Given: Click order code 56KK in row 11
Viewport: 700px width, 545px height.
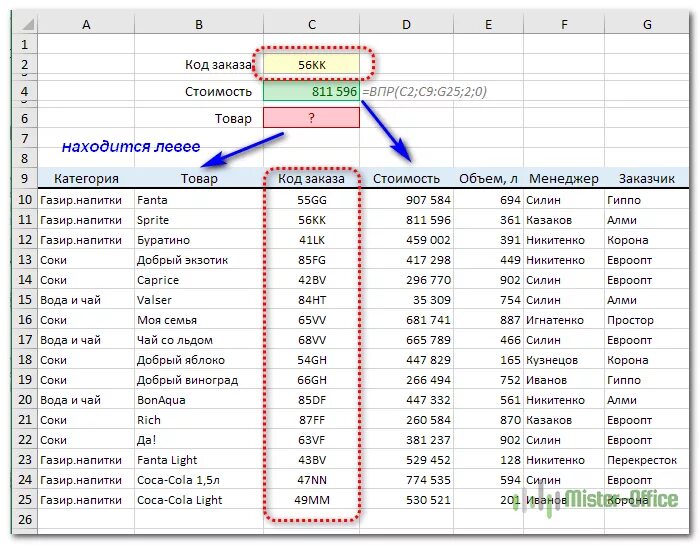Looking at the screenshot, I should 312,220.
